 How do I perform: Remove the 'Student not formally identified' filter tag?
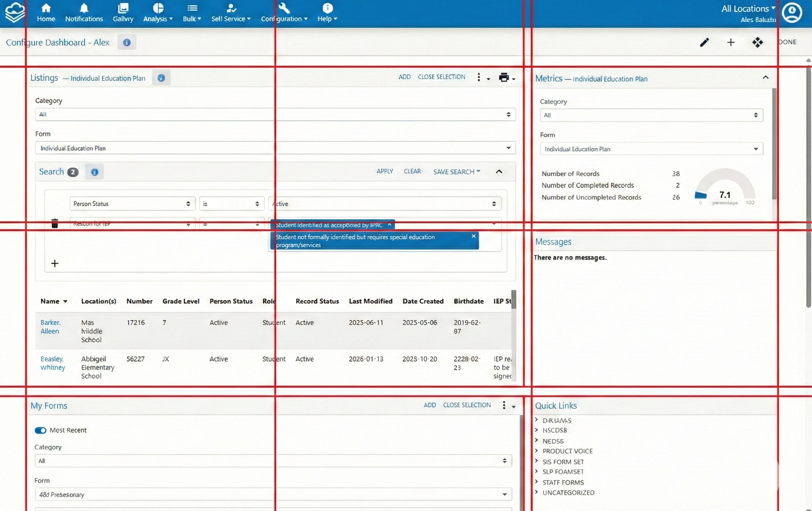pyautogui.click(x=473, y=236)
